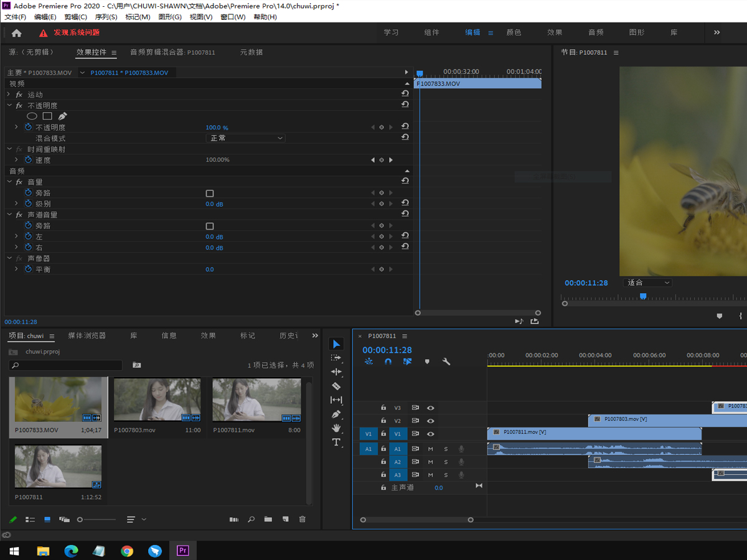Mute audio track A1
The height and width of the screenshot is (560, 747).
tap(430, 449)
